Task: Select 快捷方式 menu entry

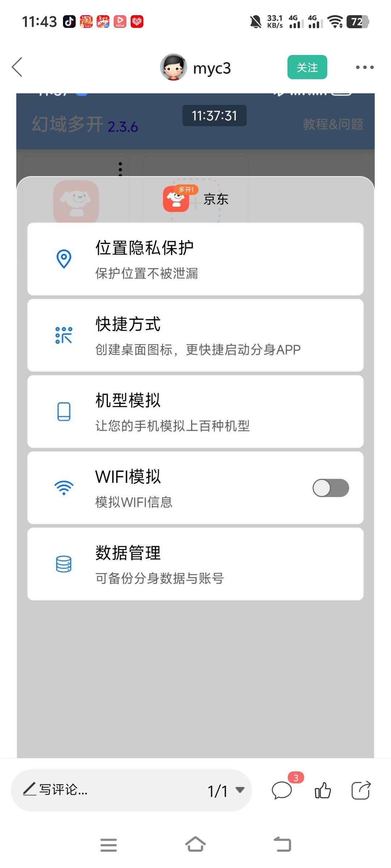Action: pos(195,335)
